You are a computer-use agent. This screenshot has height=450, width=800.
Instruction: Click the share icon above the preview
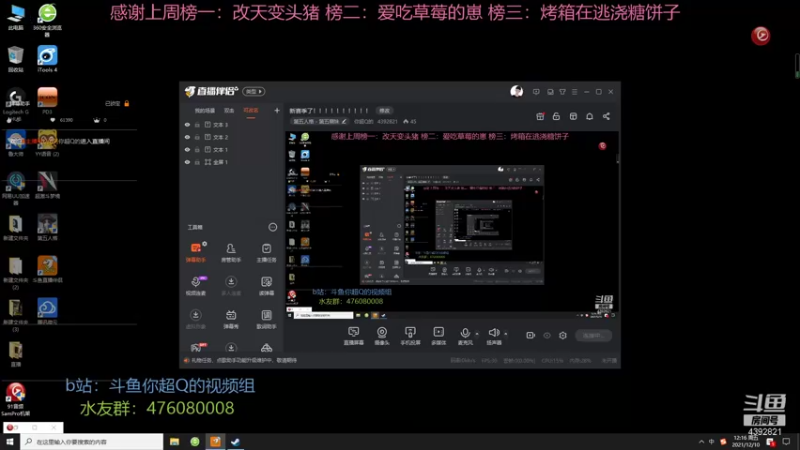click(x=606, y=116)
